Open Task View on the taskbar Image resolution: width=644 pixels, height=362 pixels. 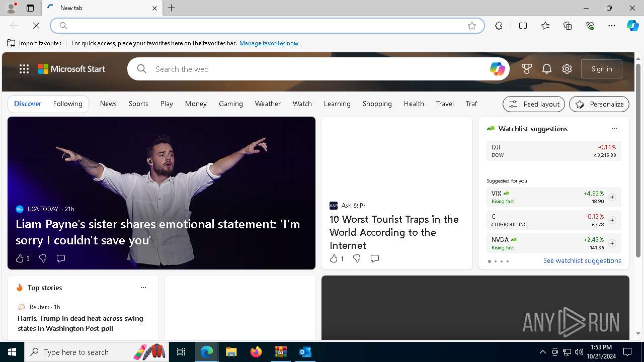click(x=181, y=352)
